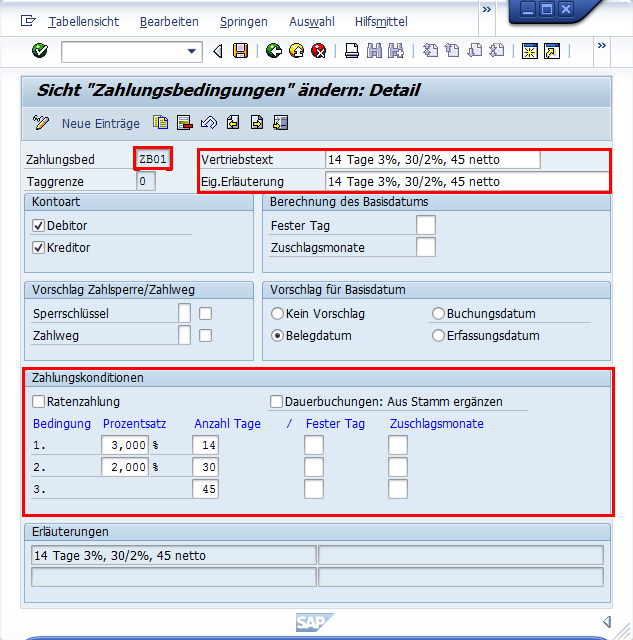Click the condition 1 Prozentsatz field 3,000

[125, 445]
